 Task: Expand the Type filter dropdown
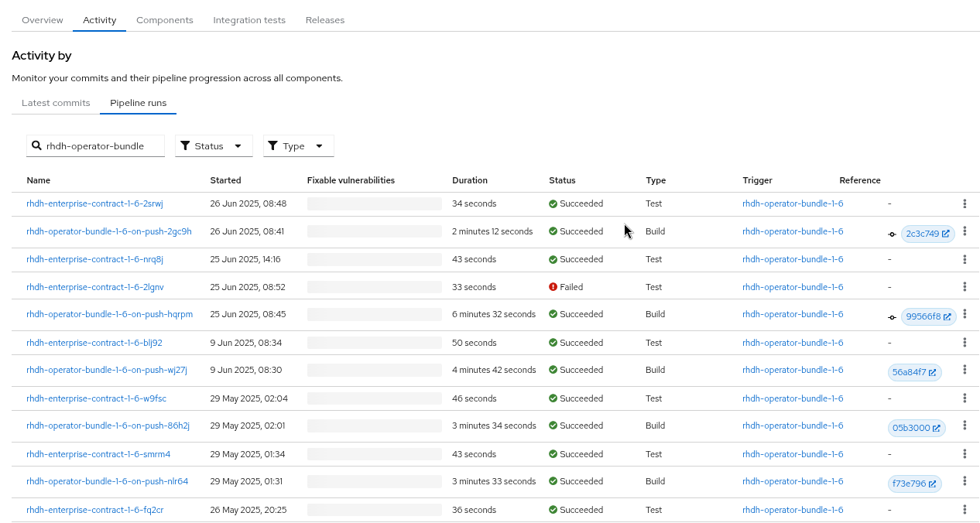point(298,146)
